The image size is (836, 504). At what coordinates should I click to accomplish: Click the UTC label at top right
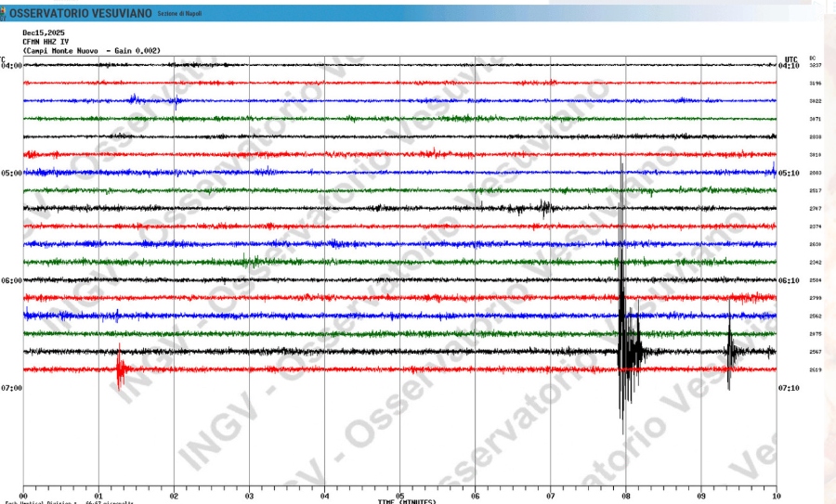coord(790,58)
